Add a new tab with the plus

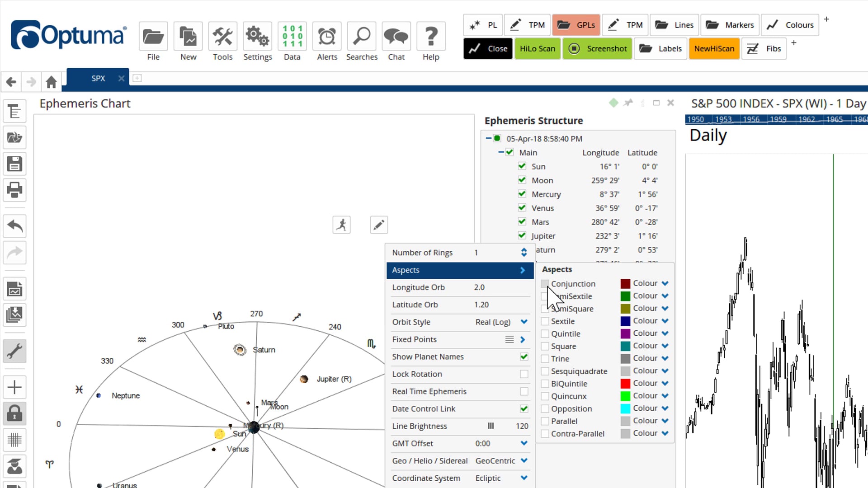click(137, 78)
